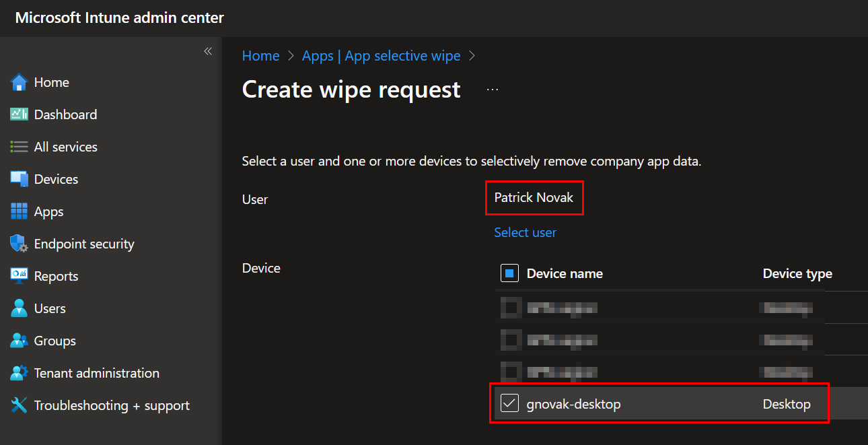The image size is (868, 445).
Task: Open All services from the sidebar
Action: coord(20,146)
